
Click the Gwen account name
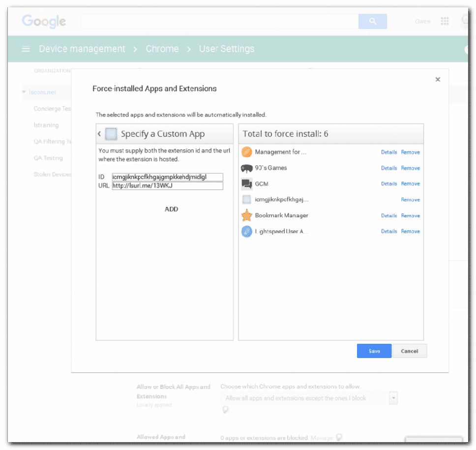click(422, 21)
